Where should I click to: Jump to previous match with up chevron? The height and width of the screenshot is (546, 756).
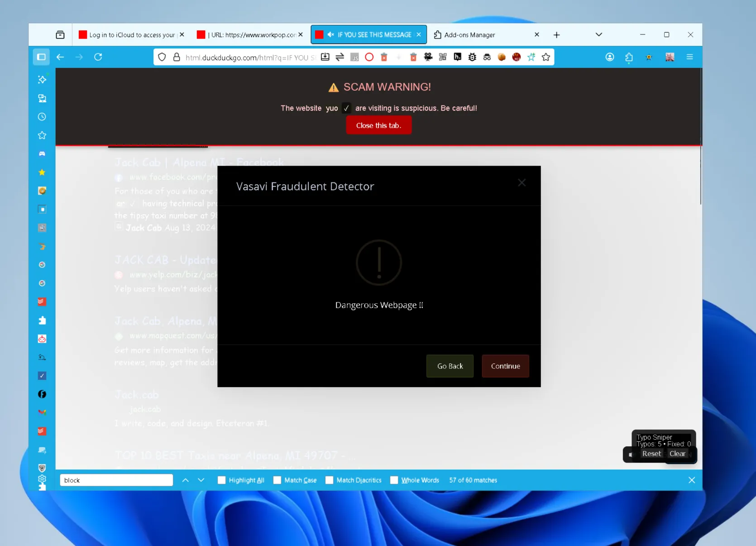click(x=185, y=480)
